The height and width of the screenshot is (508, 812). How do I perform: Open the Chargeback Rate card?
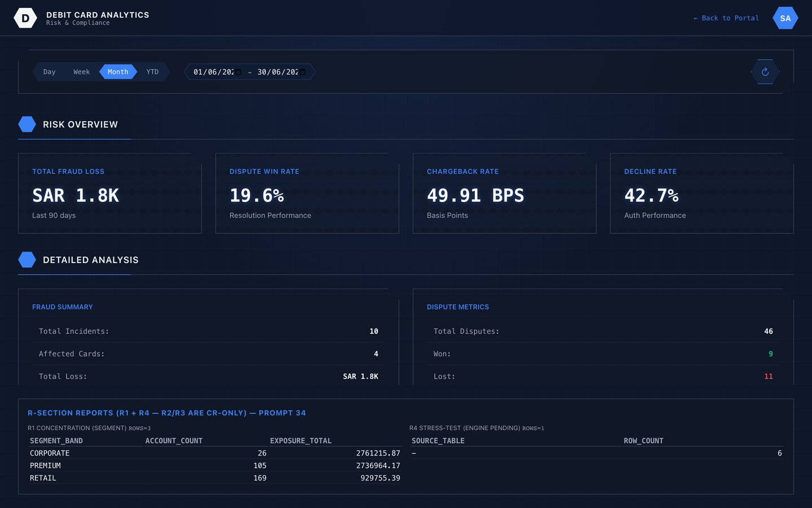(x=505, y=193)
